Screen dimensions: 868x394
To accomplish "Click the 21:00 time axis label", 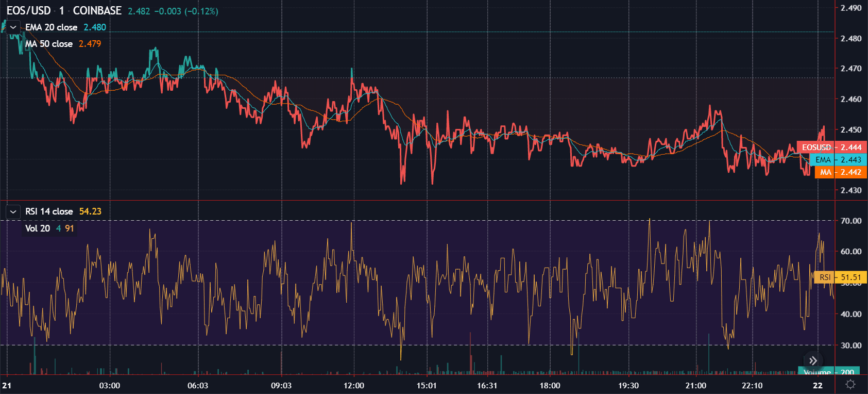I will (696, 386).
